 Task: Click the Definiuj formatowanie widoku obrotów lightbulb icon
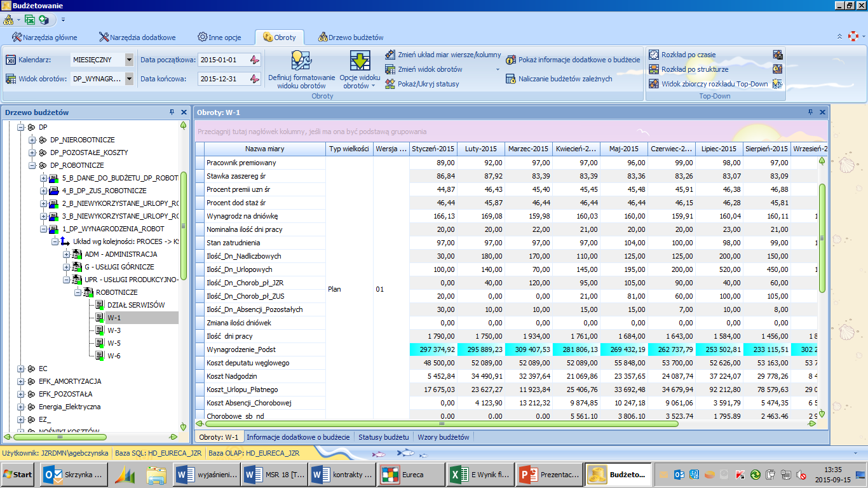tap(301, 61)
